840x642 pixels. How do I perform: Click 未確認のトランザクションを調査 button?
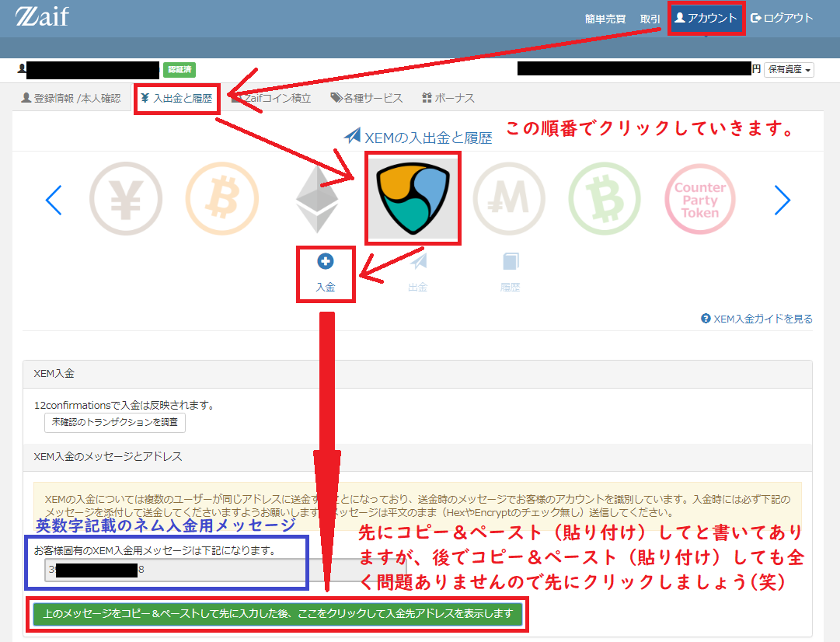click(114, 422)
